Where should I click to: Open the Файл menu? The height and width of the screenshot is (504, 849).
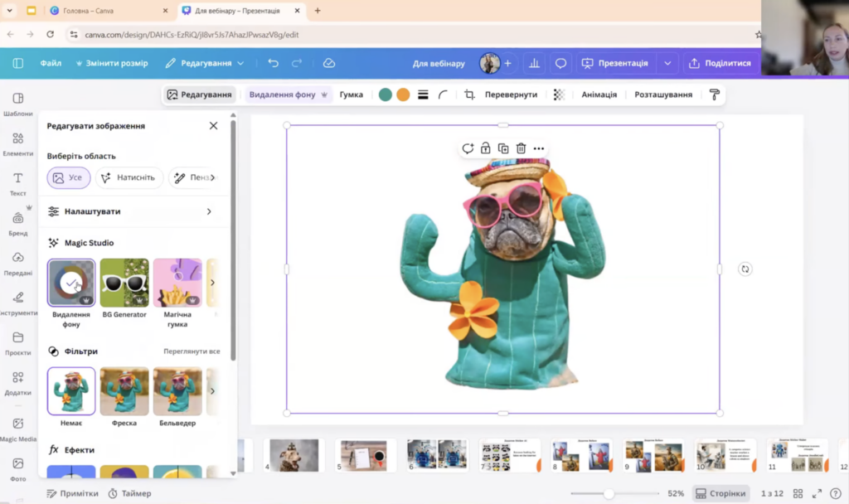pos(51,63)
